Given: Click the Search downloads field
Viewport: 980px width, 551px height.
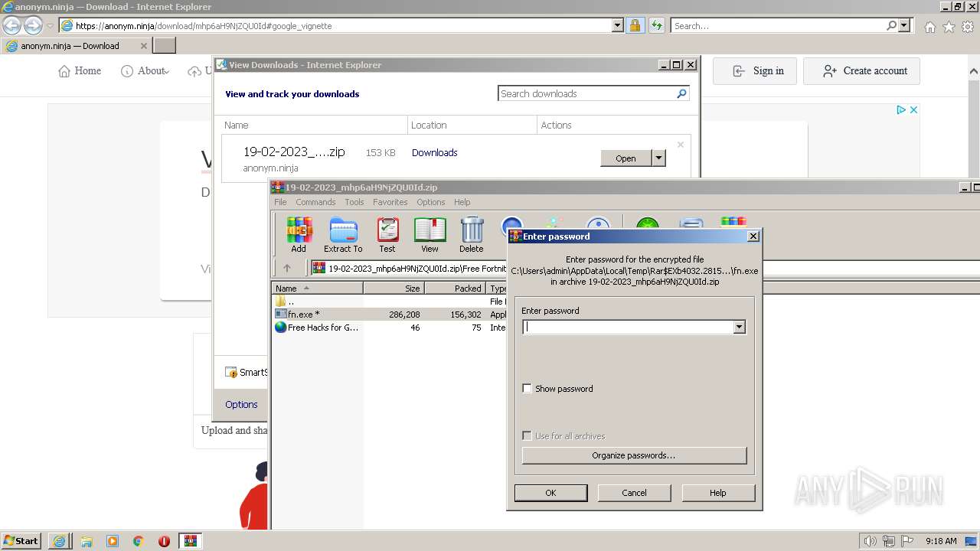Looking at the screenshot, I should 586,93.
